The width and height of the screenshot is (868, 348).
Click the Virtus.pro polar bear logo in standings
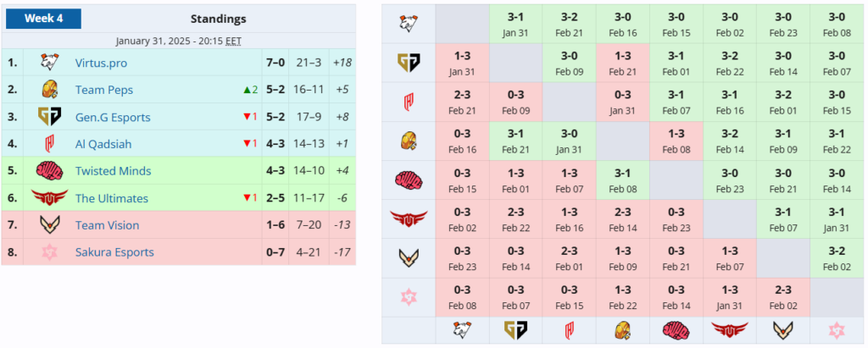point(49,63)
